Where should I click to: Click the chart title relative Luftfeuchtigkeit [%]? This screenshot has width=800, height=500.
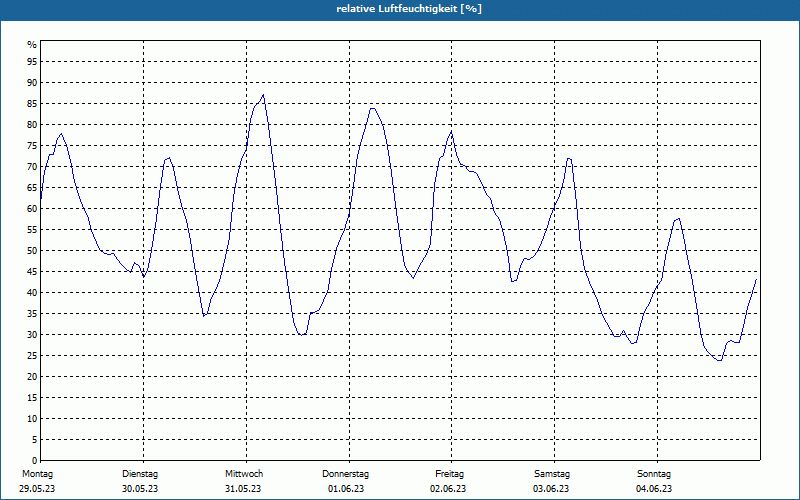tap(409, 9)
